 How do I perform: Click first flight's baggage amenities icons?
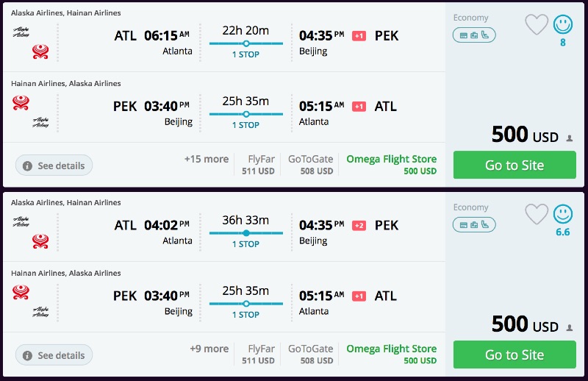point(474,35)
